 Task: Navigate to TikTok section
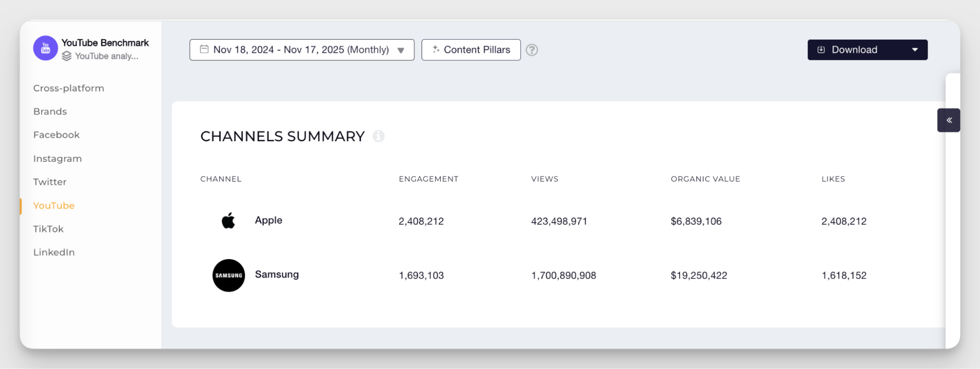point(49,229)
